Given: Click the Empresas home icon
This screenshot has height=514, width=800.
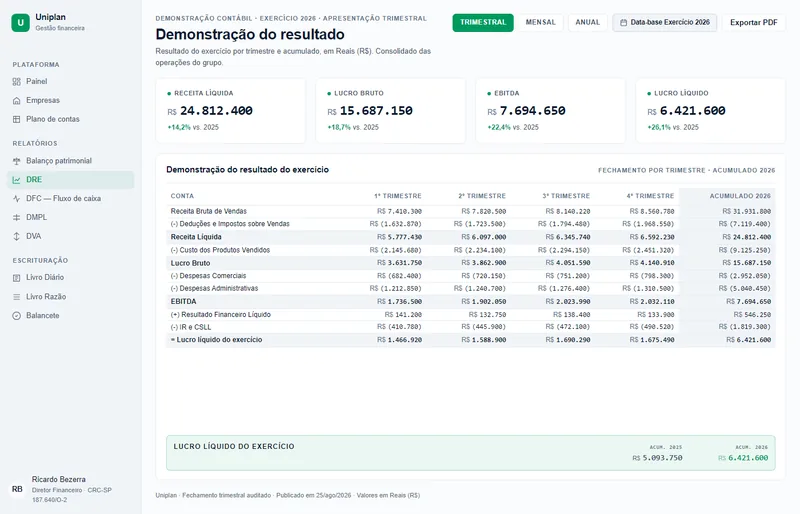Looking at the screenshot, I should tap(17, 101).
